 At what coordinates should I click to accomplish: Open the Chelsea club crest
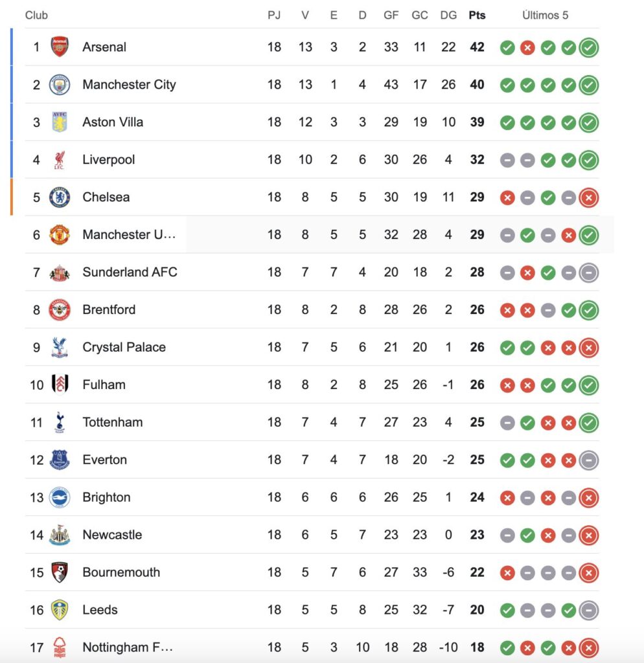click(60, 197)
